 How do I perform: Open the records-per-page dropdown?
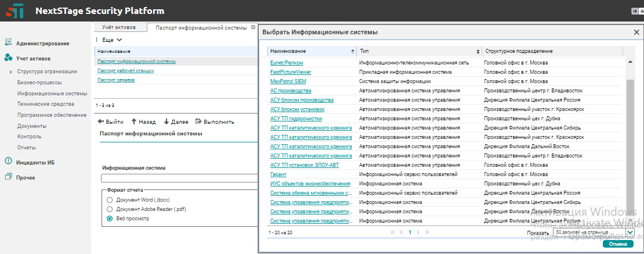630,232
